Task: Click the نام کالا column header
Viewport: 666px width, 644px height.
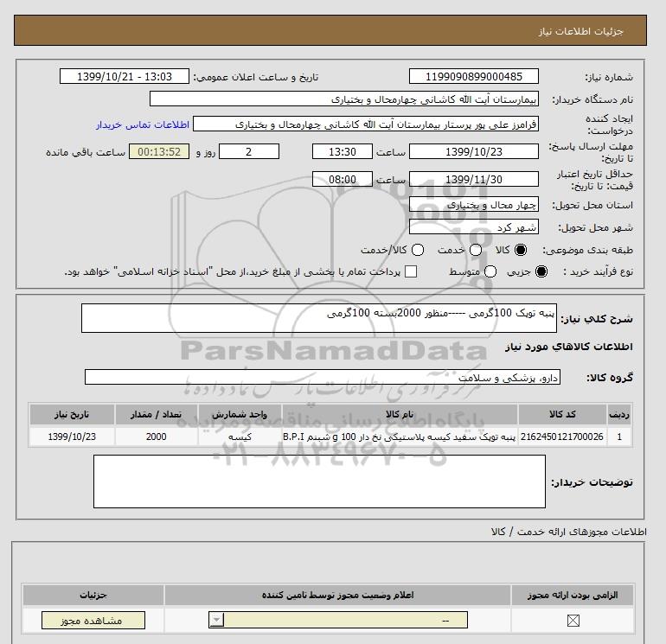Action: pyautogui.click(x=400, y=414)
